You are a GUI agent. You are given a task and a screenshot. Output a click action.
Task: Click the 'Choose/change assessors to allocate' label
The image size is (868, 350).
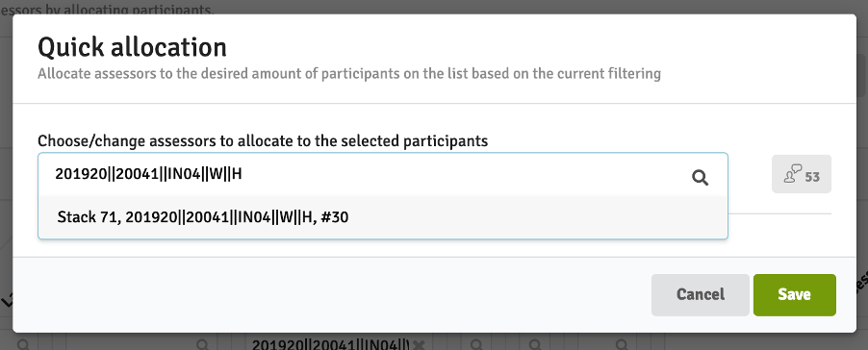pos(263,141)
